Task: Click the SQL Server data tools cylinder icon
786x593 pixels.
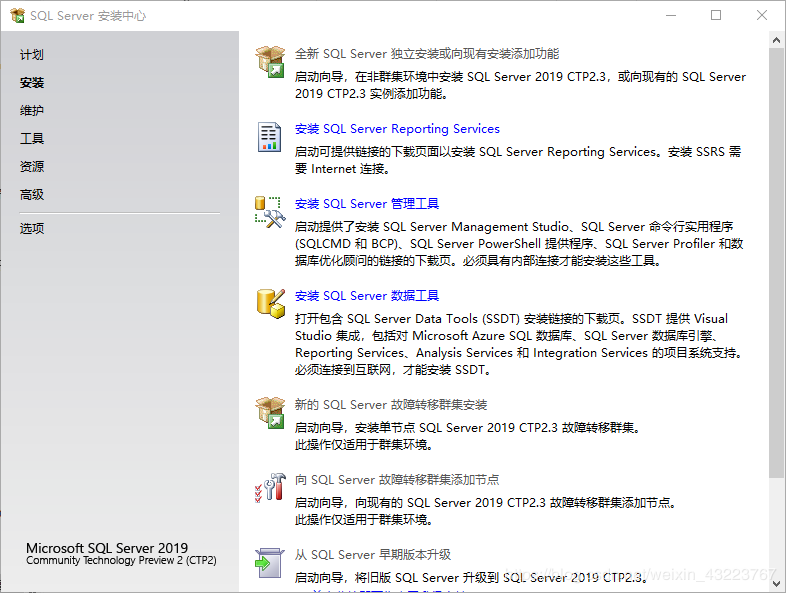Action: pos(271,303)
